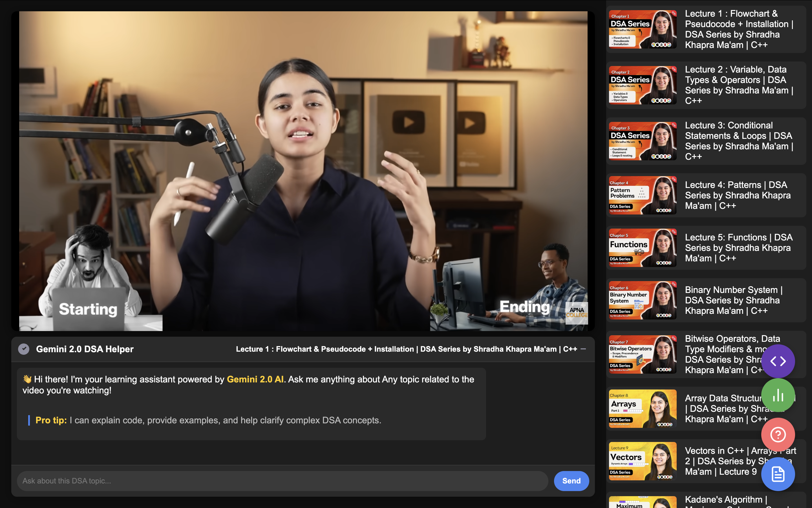The width and height of the screenshot is (812, 508).
Task: Open the green bar chart floating button
Action: point(778,395)
